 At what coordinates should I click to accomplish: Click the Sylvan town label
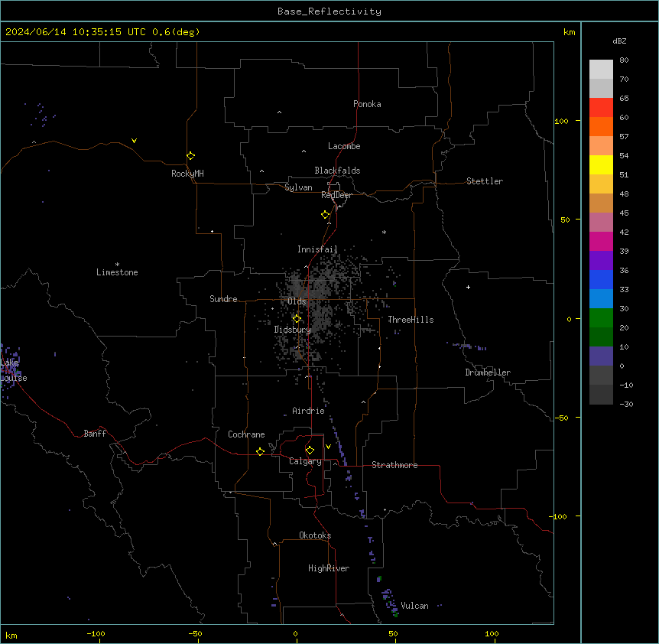click(298, 187)
